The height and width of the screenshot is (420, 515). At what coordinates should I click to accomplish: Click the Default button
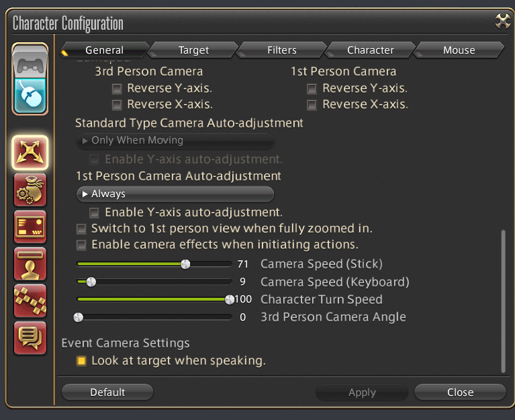click(107, 392)
